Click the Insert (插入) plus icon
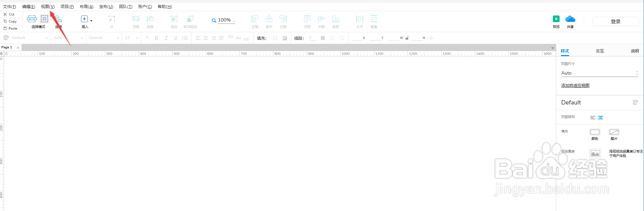The height and width of the screenshot is (211, 644). click(x=84, y=19)
